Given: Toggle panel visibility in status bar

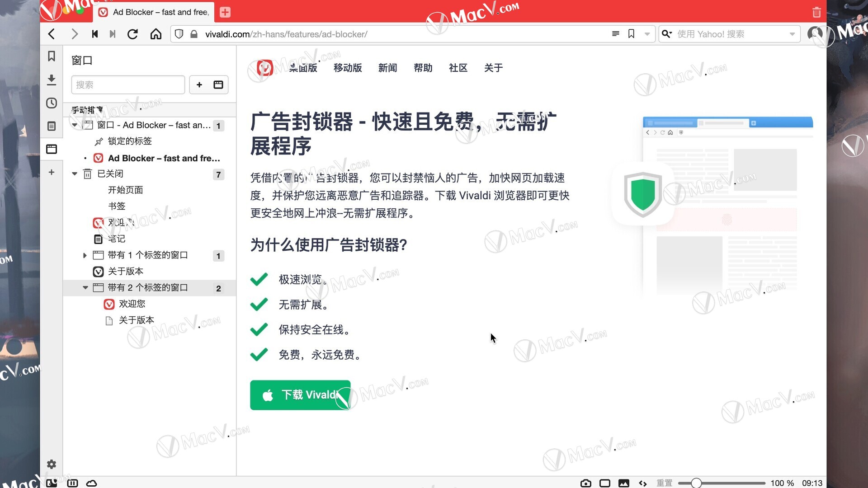Looking at the screenshot, I should tap(52, 483).
